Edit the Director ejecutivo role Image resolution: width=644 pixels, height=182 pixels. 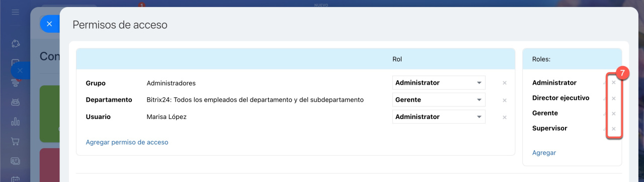(x=604, y=98)
